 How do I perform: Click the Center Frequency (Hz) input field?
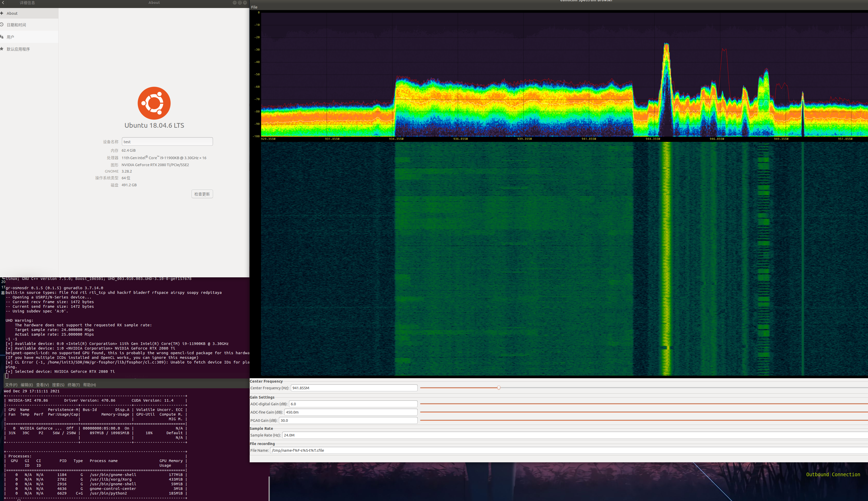tap(354, 388)
